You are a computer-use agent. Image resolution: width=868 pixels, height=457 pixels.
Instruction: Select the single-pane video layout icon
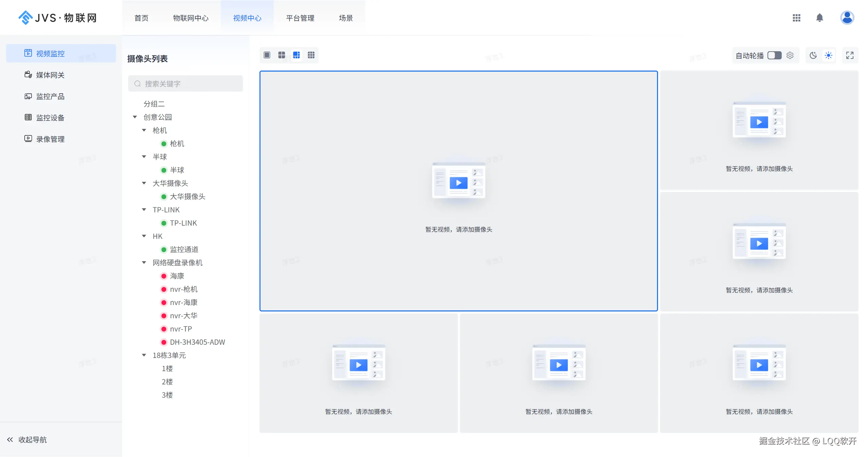click(267, 55)
